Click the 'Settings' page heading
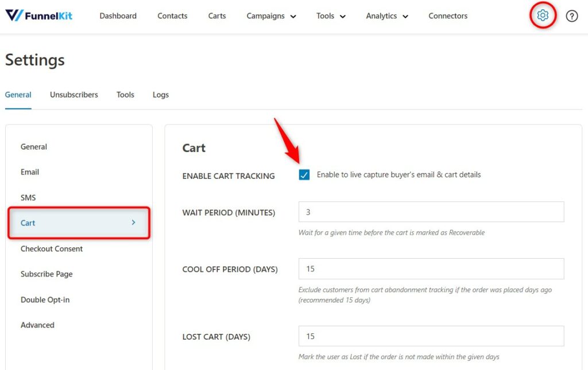Image resolution: width=588 pixels, height=370 pixels. (35, 60)
